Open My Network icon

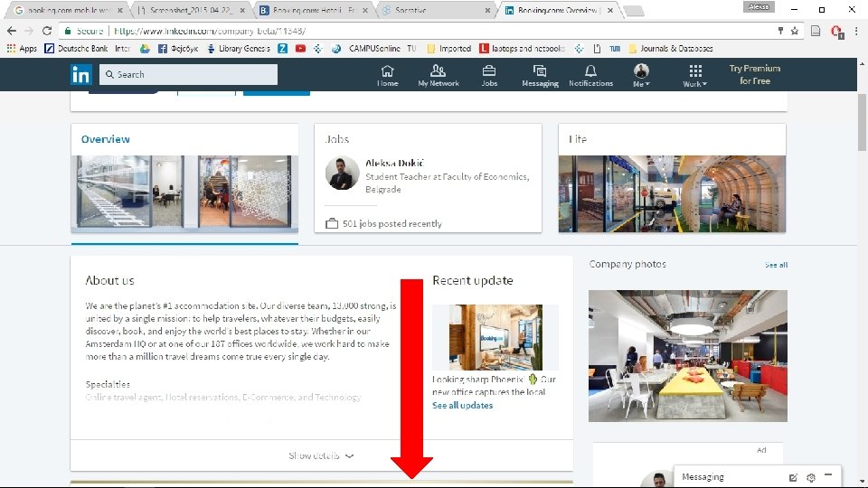pyautogui.click(x=439, y=76)
